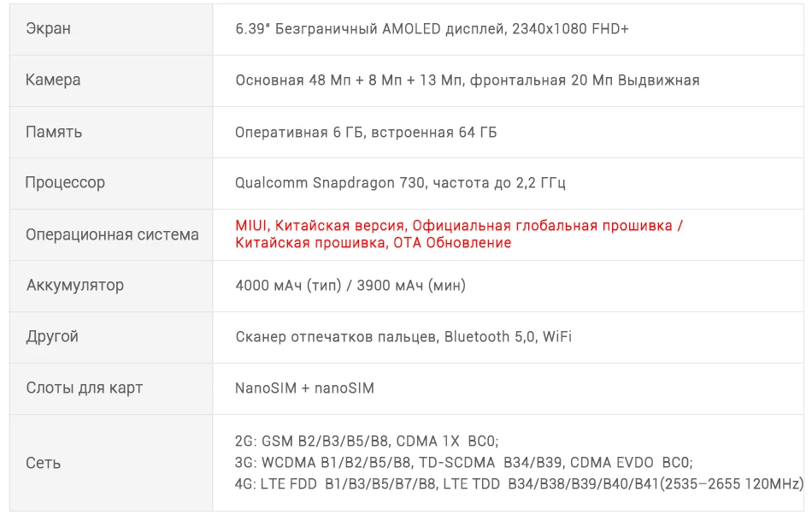Select the NanoSIM + nanoSIM value
Image resolution: width=812 pixels, height=515 pixels.
304,388
